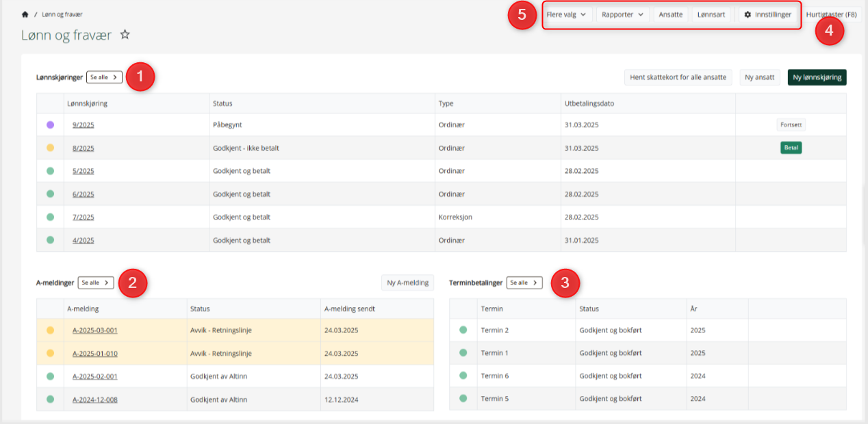Click the 12.12.2024 sent date cell
868x424 pixels.
coord(341,399)
